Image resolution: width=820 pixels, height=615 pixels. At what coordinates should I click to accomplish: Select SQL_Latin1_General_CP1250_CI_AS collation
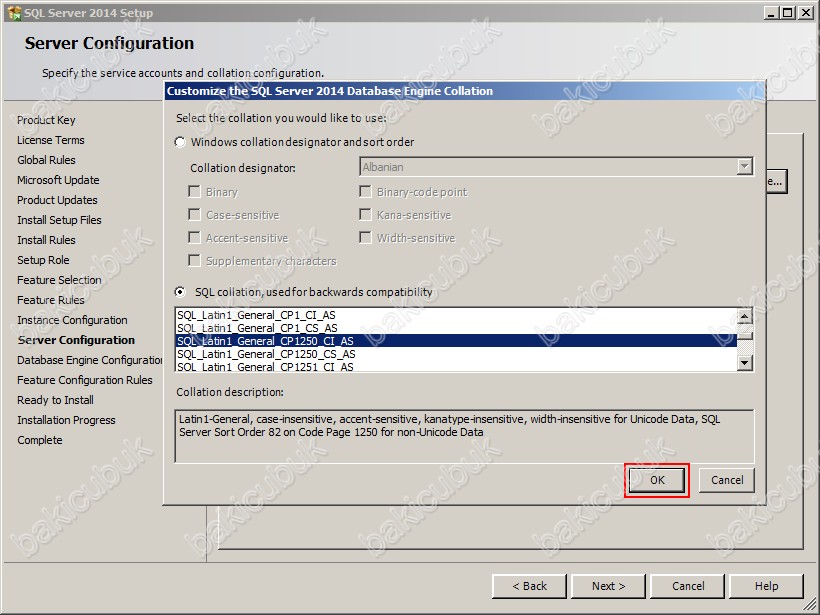(x=456, y=341)
